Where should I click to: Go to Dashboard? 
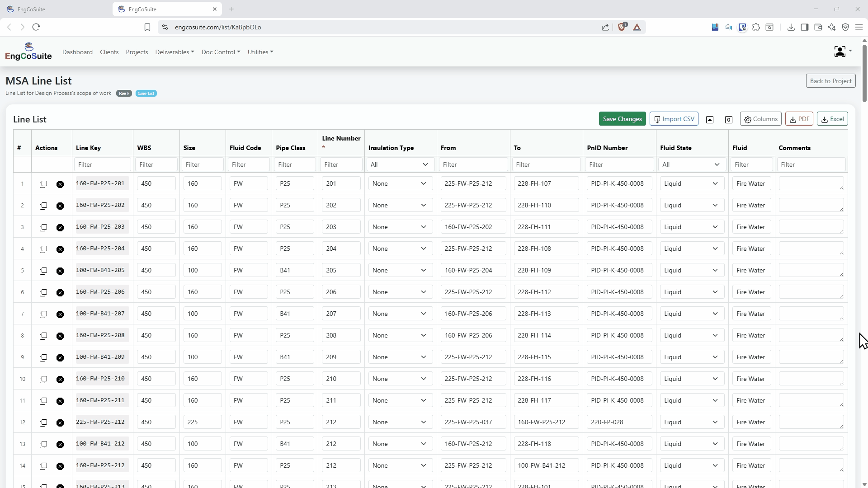[x=77, y=52]
